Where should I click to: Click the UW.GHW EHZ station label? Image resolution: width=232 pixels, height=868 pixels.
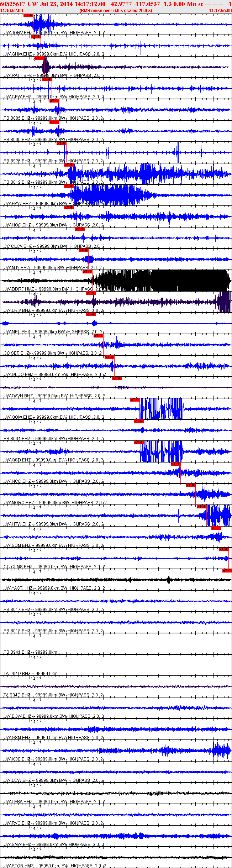point(18,54)
